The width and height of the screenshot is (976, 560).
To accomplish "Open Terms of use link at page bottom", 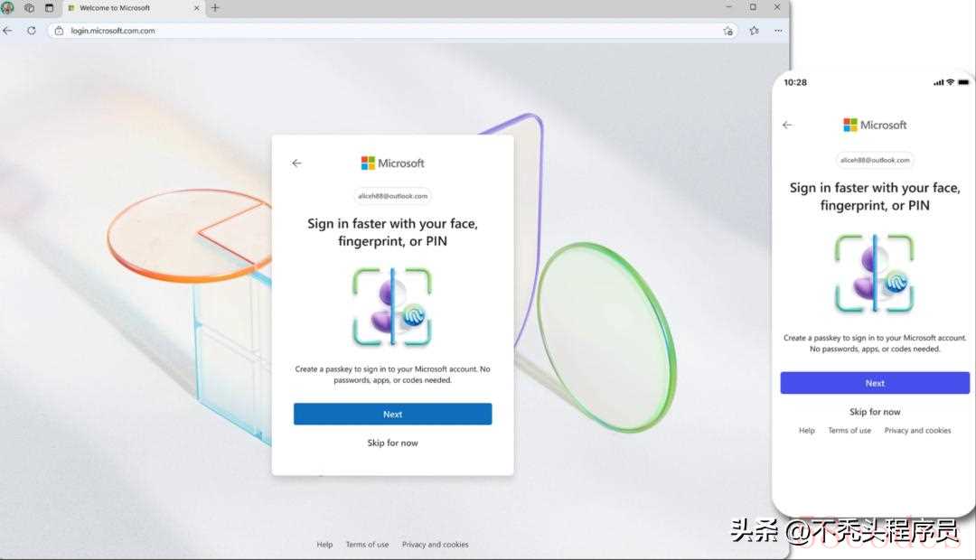I will click(x=367, y=545).
